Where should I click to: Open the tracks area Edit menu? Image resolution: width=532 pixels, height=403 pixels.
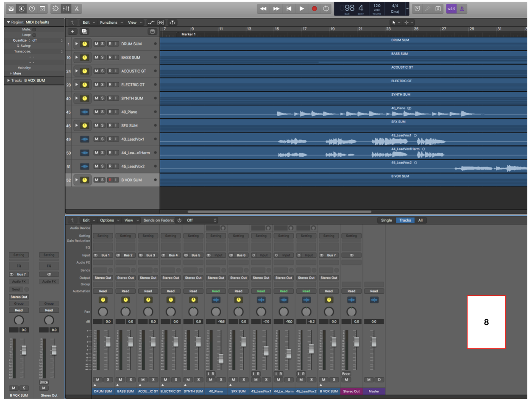click(89, 22)
